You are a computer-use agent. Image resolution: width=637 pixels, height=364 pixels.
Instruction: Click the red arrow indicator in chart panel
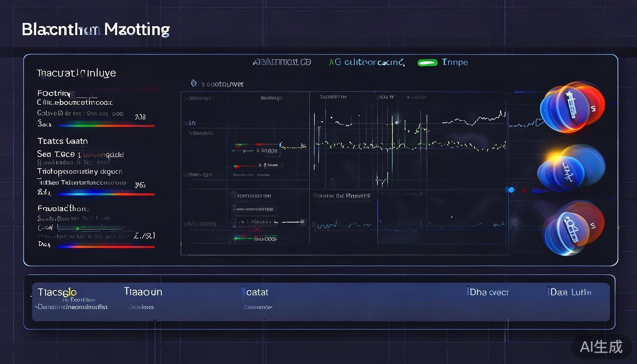click(236, 166)
